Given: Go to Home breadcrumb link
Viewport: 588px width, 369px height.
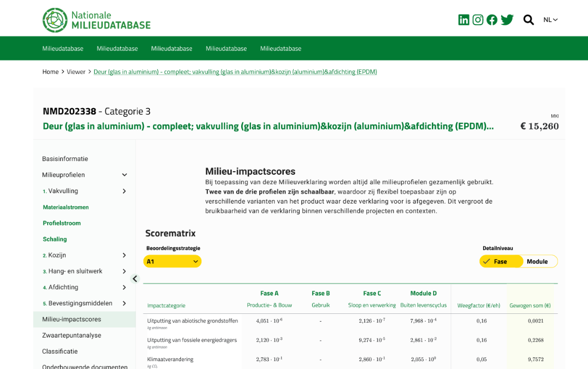Looking at the screenshot, I should point(50,72).
